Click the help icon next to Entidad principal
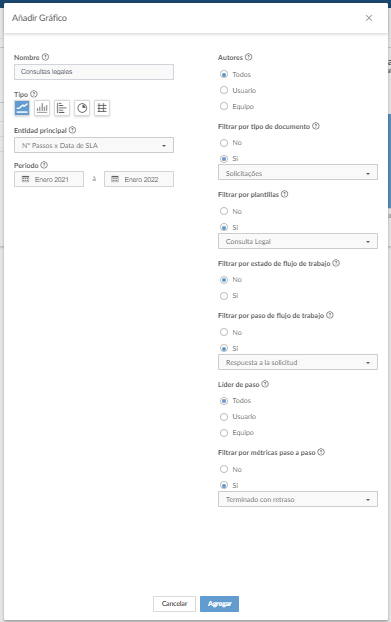Viewport: 391px width, 622px height. pos(72,130)
